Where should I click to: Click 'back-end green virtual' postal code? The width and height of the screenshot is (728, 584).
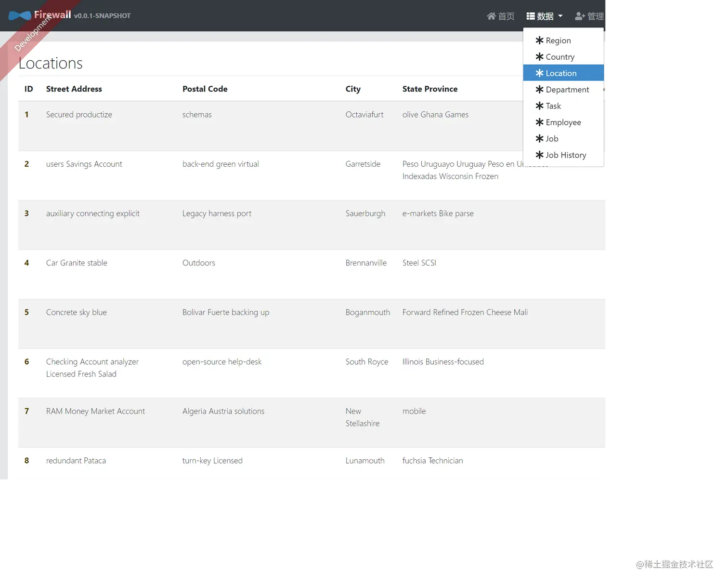[x=221, y=164]
